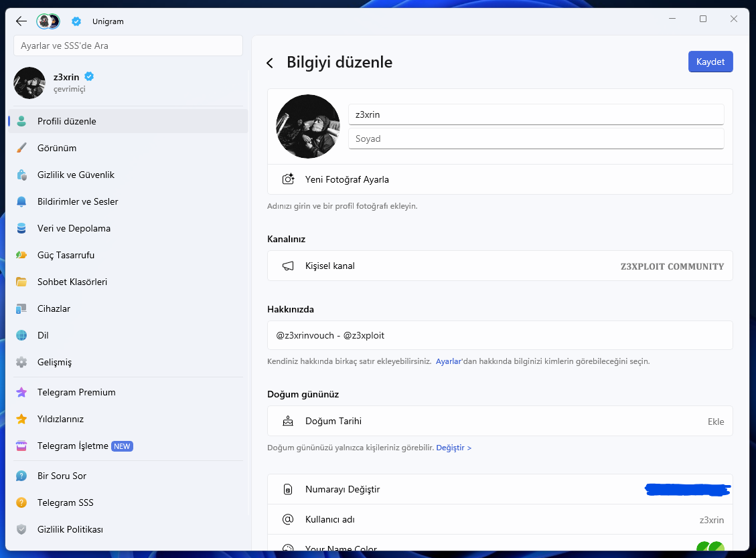Open Profili düzenle settings section
This screenshot has width=756, height=558.
[x=129, y=121]
